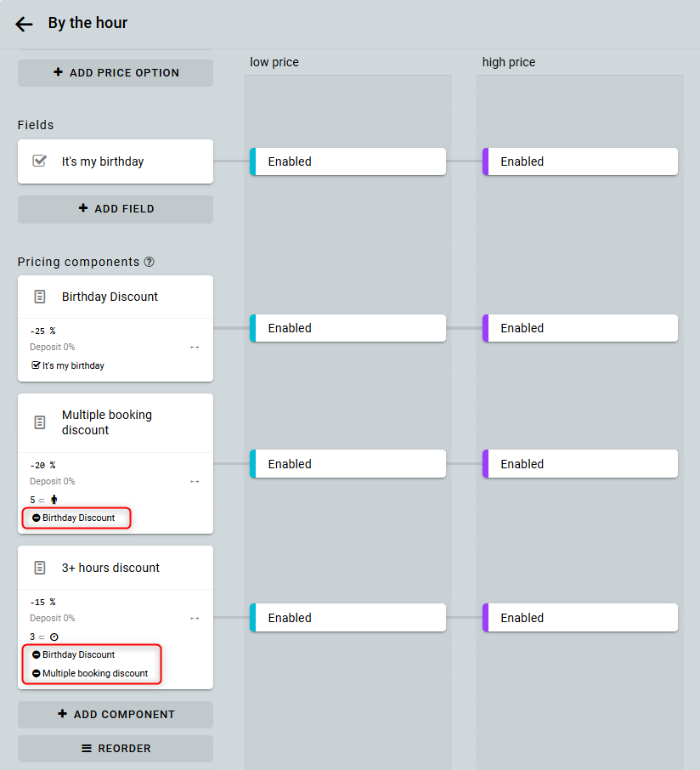Click clock icon in 3+ hours discount

point(54,637)
